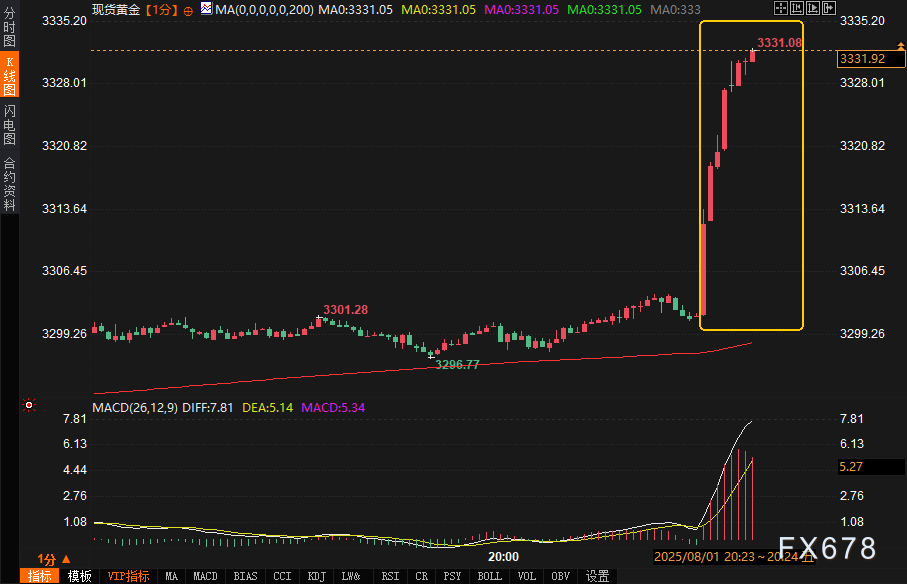Switch to the 分时图 side tab
The image size is (907, 584).
(10, 27)
